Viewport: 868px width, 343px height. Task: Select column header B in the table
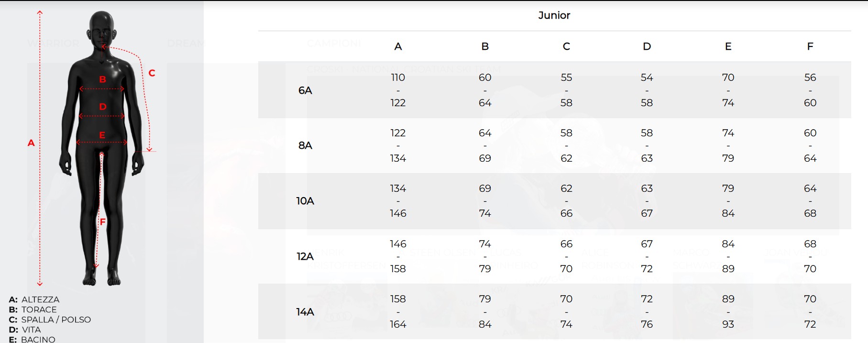[x=485, y=46]
